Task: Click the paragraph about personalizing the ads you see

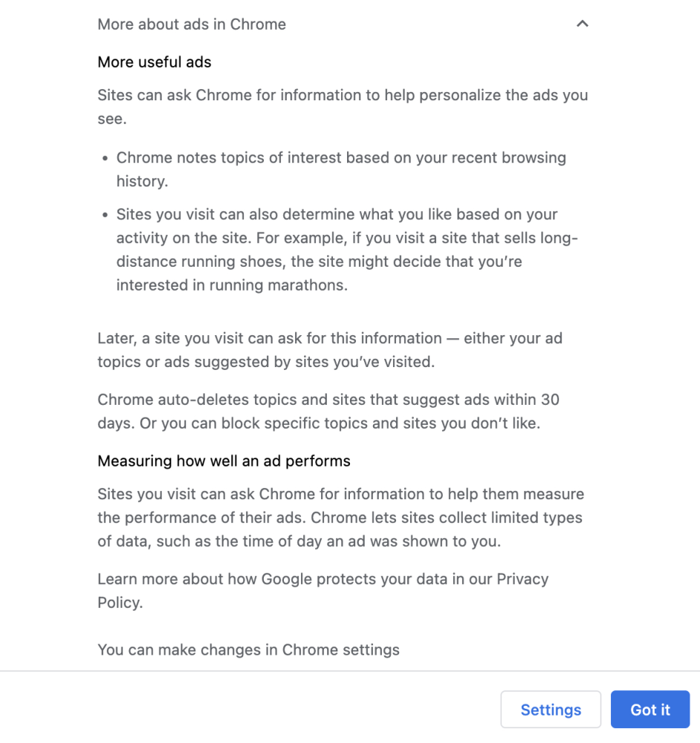Action: pyautogui.click(x=342, y=107)
